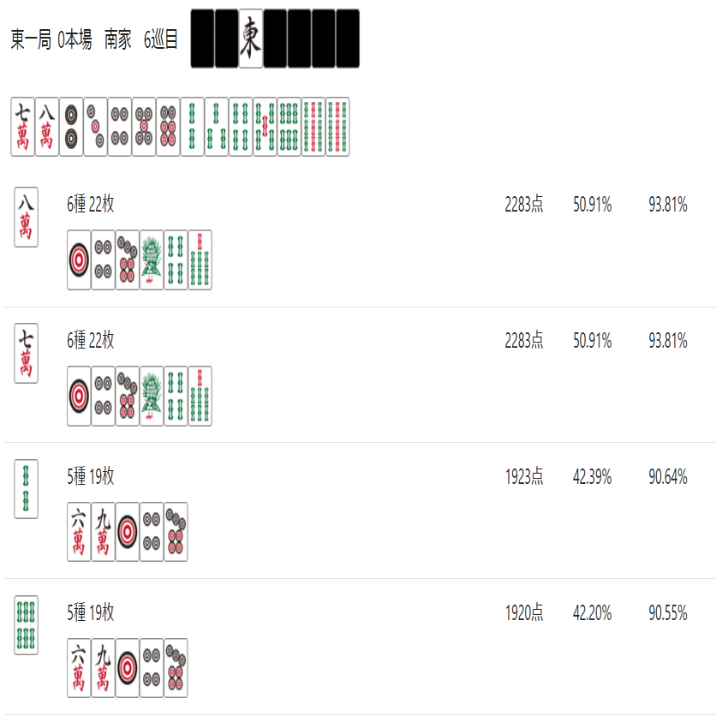Select the 3-sou bamboo tile in hand
This screenshot has width=728, height=728.
coord(217,127)
